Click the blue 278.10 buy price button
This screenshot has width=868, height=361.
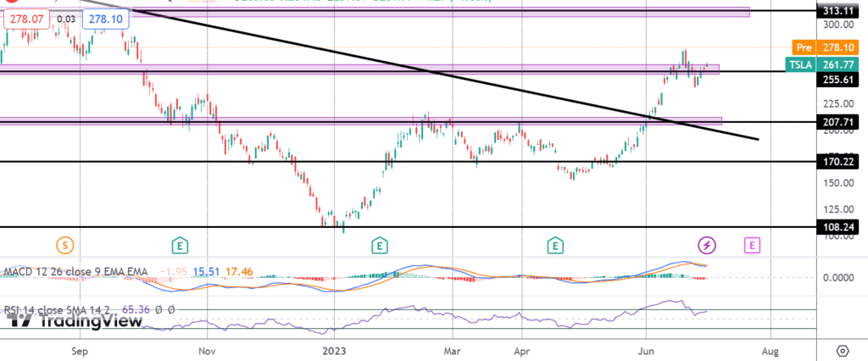(101, 17)
